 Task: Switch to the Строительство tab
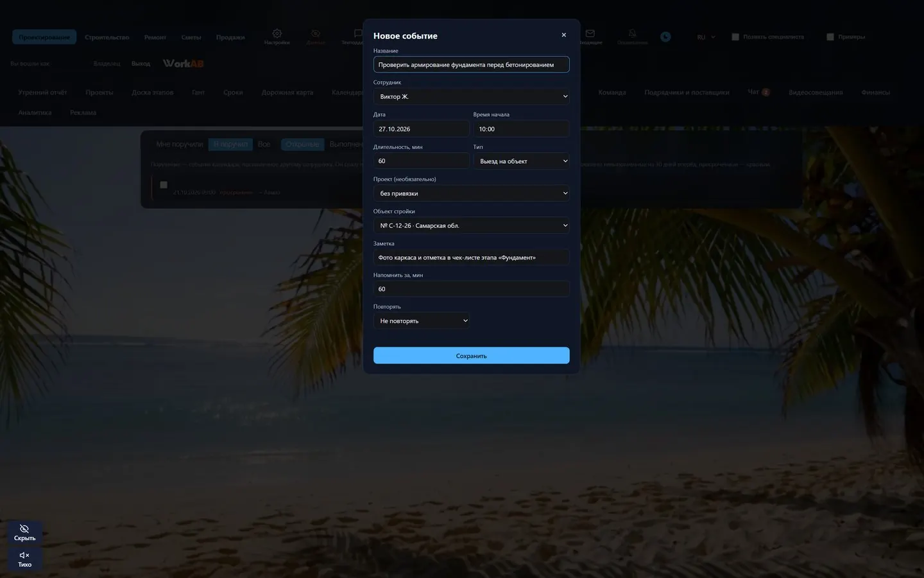pos(107,37)
